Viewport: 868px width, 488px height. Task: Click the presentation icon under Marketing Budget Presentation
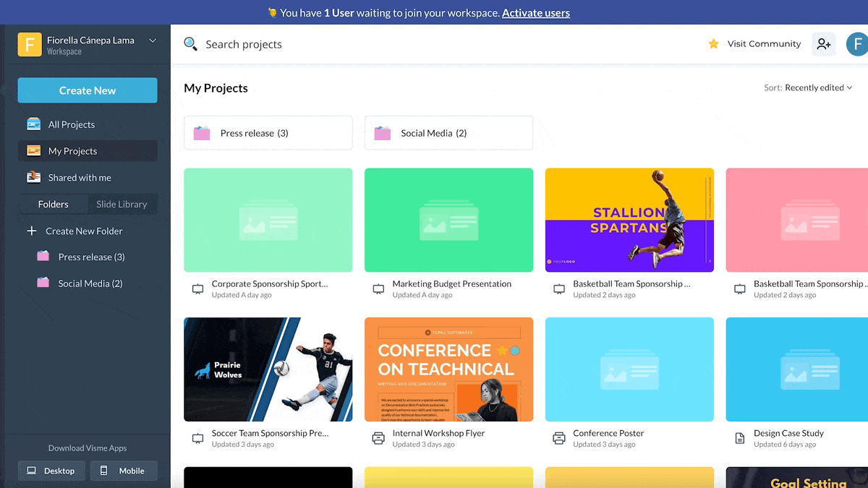pyautogui.click(x=378, y=288)
